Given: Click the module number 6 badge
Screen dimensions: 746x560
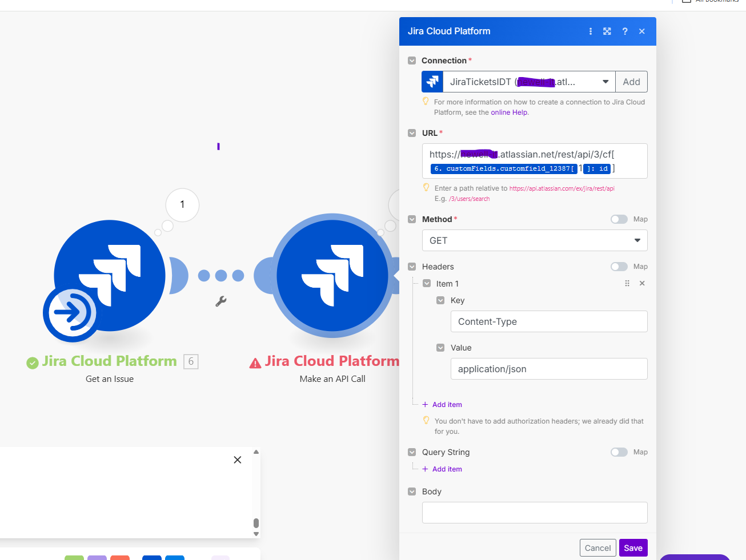Looking at the screenshot, I should click(x=191, y=361).
